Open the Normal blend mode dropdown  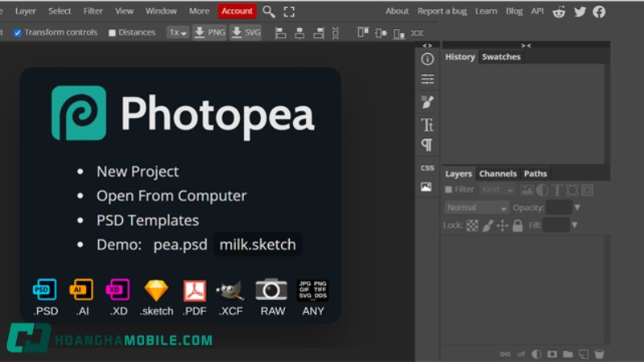(x=477, y=208)
